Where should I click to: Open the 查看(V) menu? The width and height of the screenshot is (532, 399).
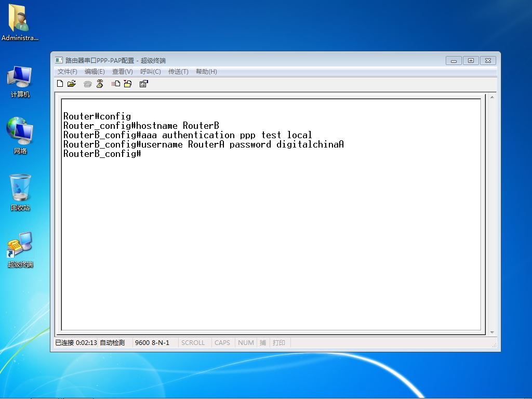(122, 72)
